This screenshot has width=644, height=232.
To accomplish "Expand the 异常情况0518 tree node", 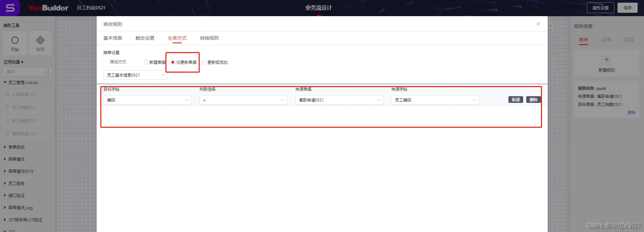I will click(5, 171).
